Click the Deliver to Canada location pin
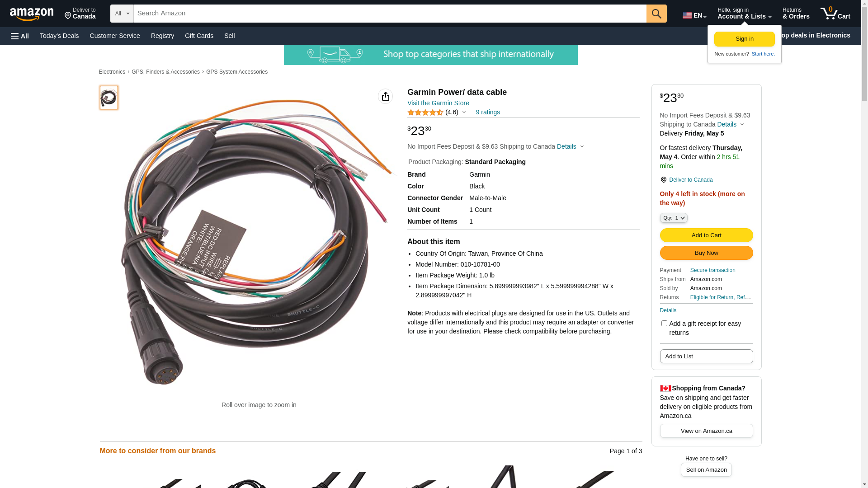 (663, 180)
